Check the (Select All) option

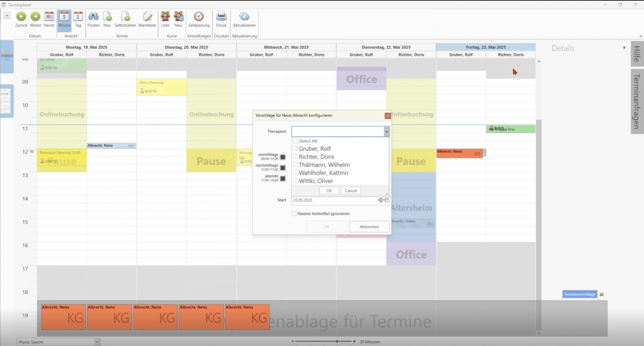click(x=295, y=141)
